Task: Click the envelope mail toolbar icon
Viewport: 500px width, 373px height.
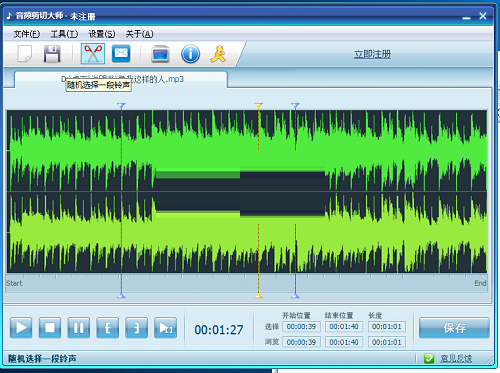Action: click(121, 54)
